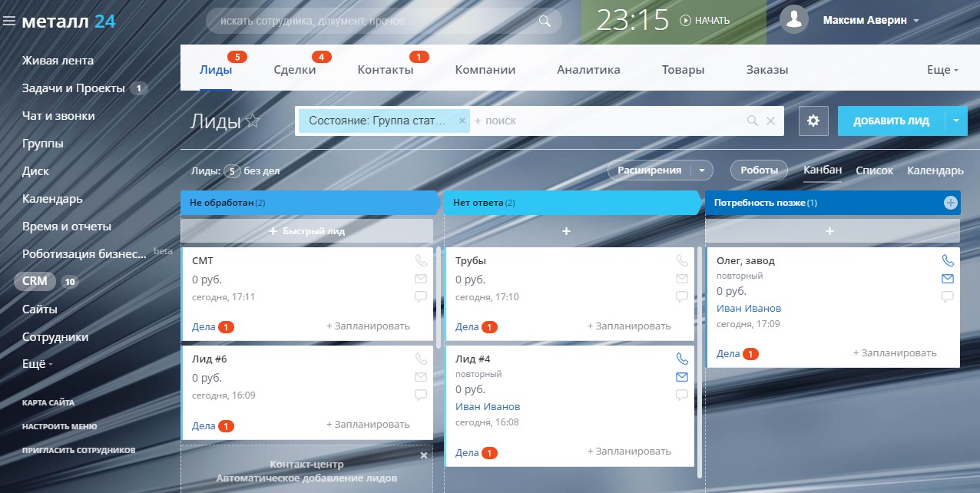Start the workday with НАЧАТЬ
The height and width of the screenshot is (493, 980).
click(705, 21)
